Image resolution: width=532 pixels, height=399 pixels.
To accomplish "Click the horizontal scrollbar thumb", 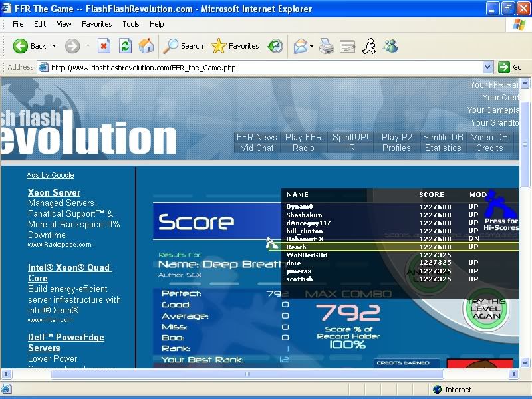I will point(246,374).
